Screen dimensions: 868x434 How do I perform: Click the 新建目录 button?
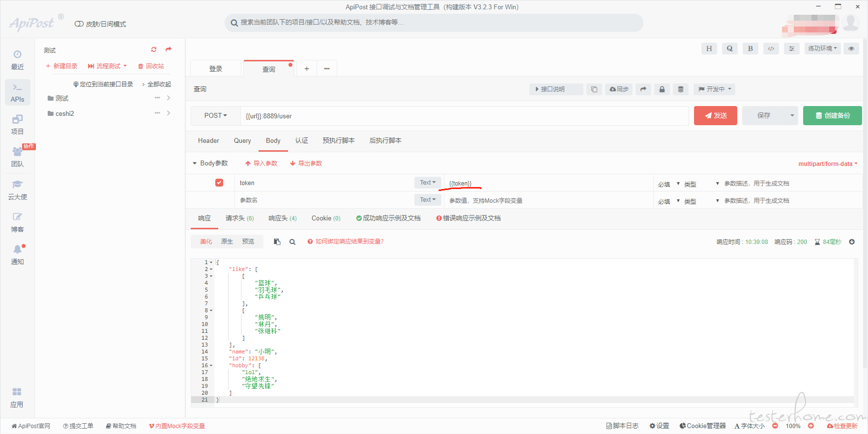(61, 66)
